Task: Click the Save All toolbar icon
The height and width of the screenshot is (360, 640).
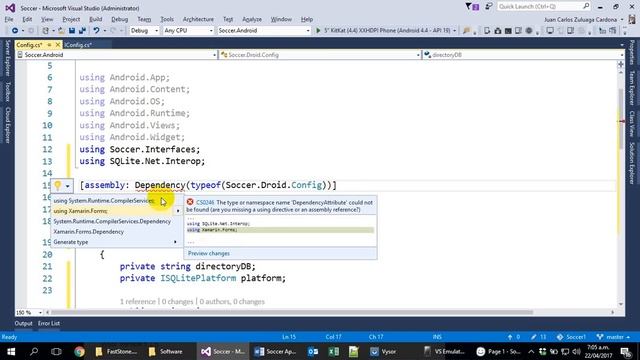Action: click(x=82, y=31)
